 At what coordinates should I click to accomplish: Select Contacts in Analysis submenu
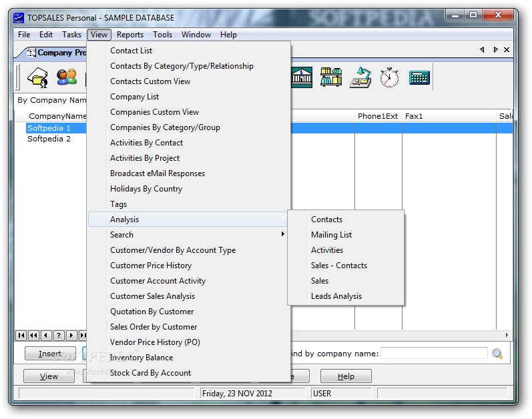(x=346, y=220)
